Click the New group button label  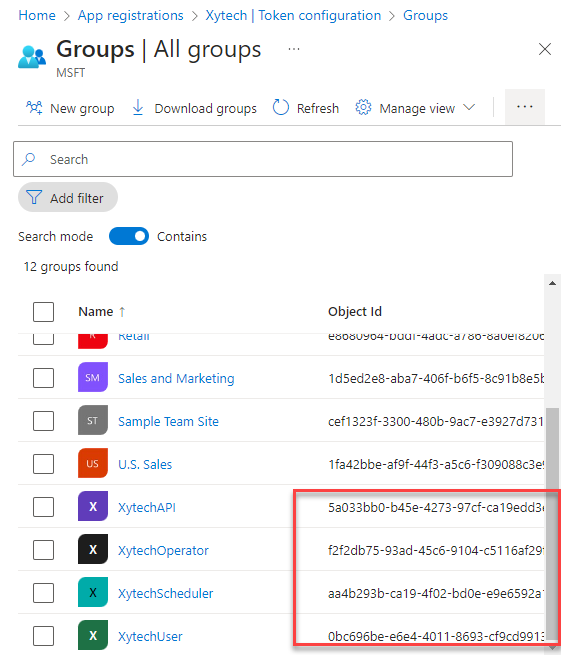point(82,108)
